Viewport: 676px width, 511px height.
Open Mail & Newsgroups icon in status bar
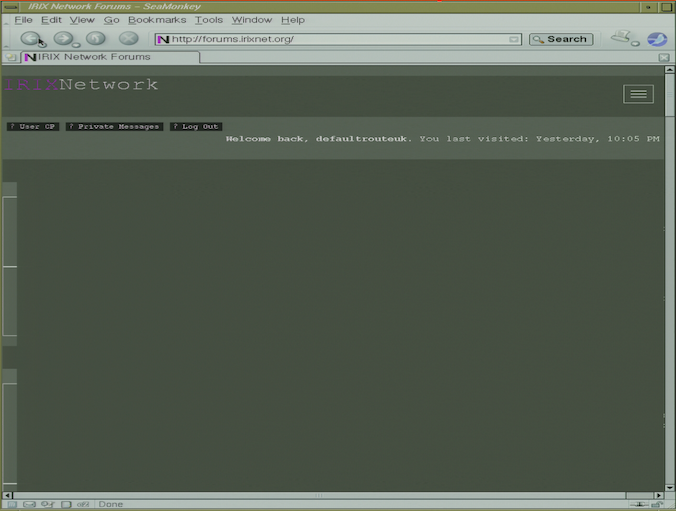pos(29,504)
